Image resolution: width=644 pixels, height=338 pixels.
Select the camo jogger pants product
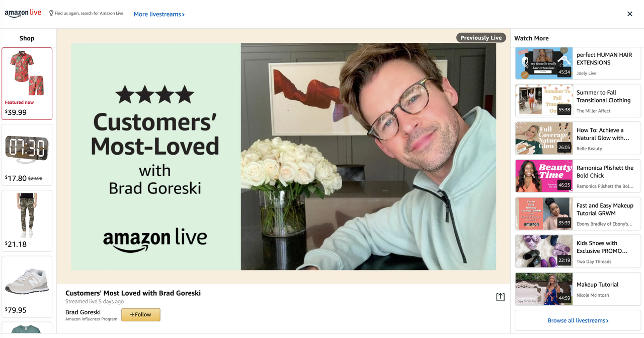pos(27,221)
